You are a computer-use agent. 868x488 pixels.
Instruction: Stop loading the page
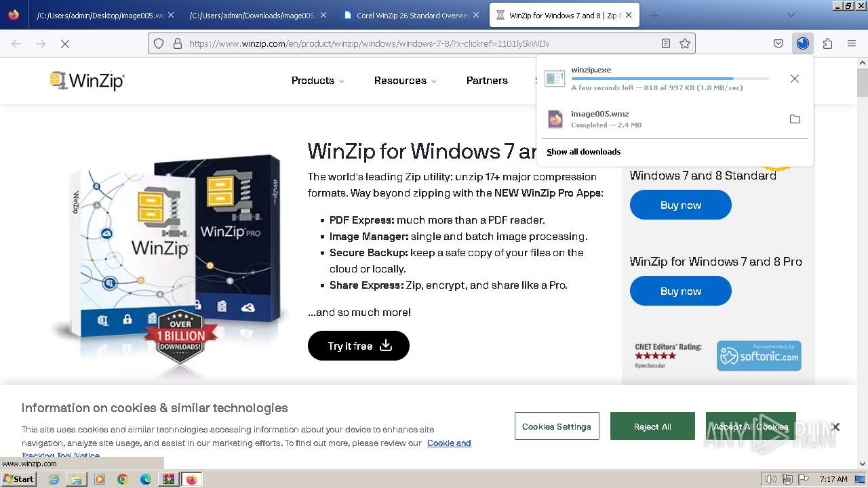point(65,43)
